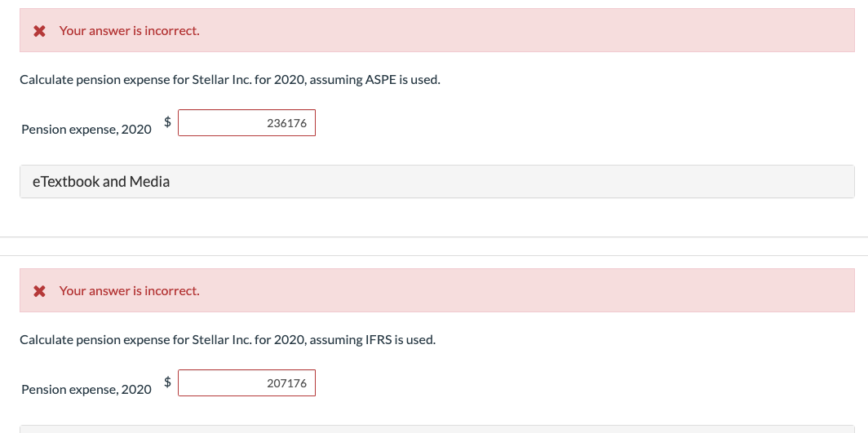The width and height of the screenshot is (868, 433).
Task: Click 'Your answer is incorrect.' above ASPE question
Action: pos(130,31)
